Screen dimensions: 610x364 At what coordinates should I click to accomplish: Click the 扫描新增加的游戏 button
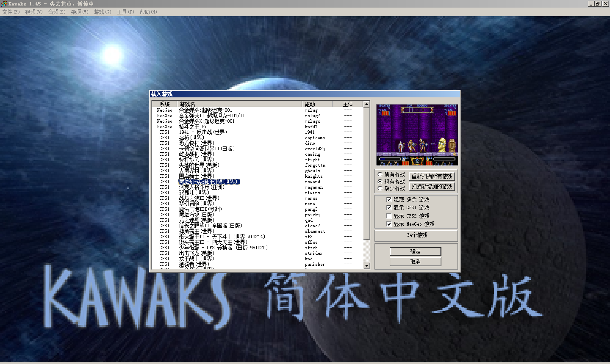pyautogui.click(x=432, y=186)
